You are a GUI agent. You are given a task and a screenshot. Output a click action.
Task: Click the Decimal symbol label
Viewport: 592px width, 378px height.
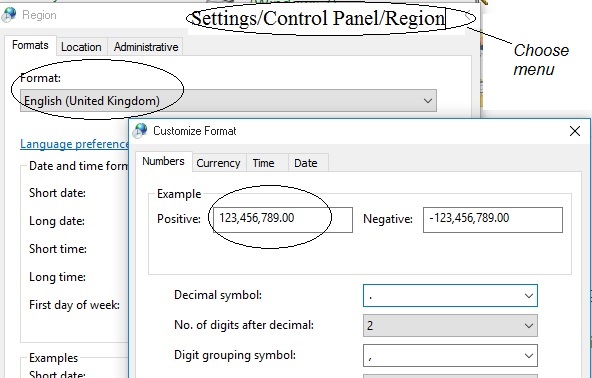point(218,295)
